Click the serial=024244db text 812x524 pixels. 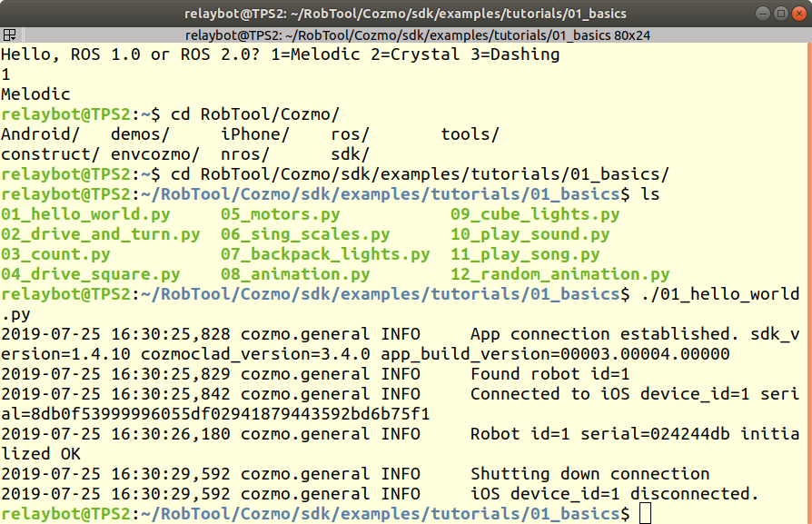click(x=655, y=434)
